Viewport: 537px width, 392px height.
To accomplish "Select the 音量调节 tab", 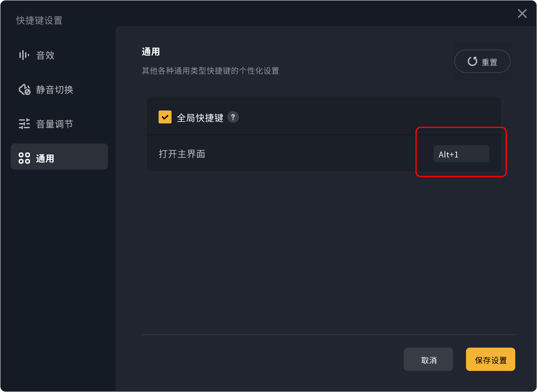I will coord(54,124).
